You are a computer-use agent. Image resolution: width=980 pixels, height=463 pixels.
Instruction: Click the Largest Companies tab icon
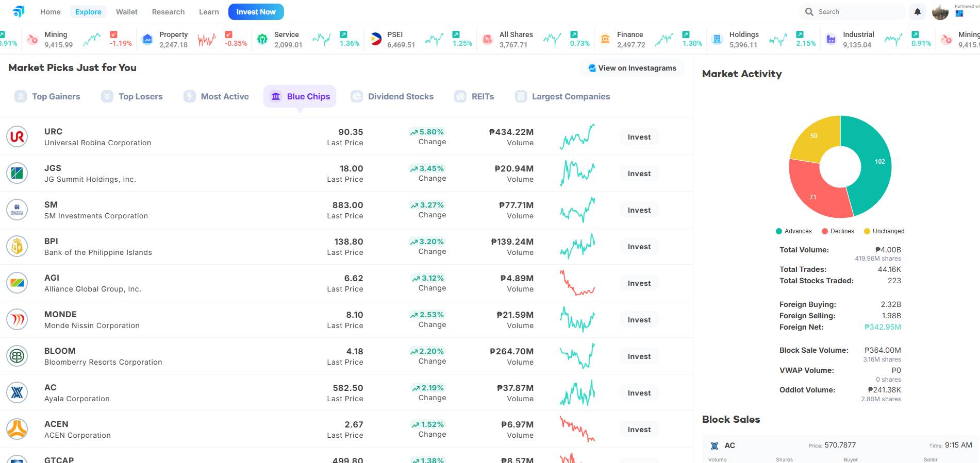tap(521, 96)
